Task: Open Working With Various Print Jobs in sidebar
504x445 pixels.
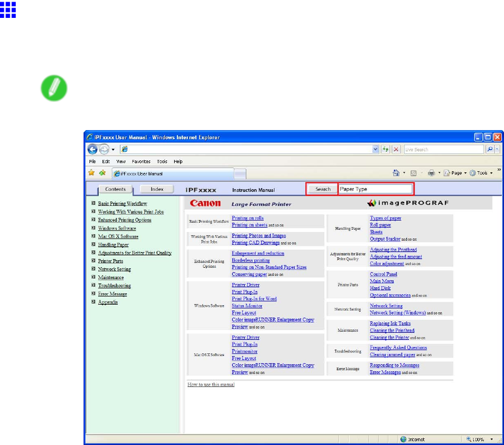Action: 131,212
